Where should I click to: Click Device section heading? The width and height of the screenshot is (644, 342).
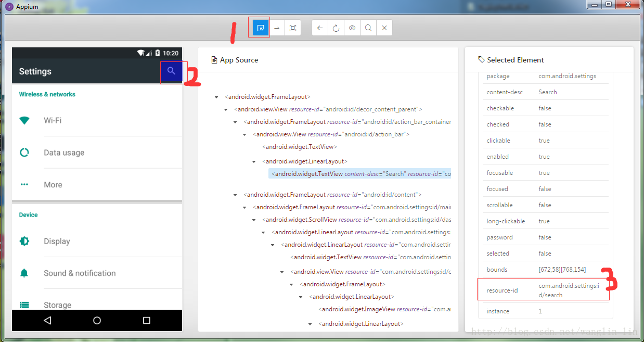29,214
